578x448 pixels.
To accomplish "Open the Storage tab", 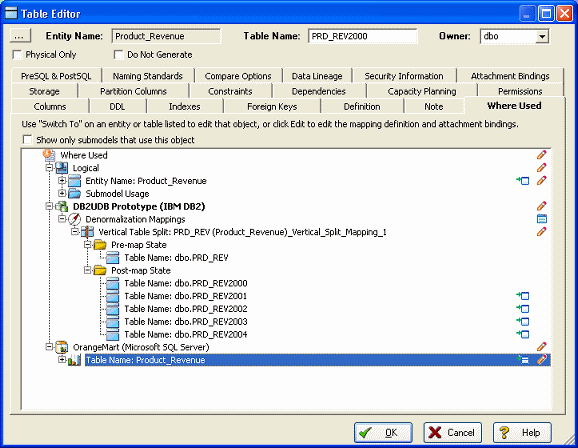I will [44, 91].
